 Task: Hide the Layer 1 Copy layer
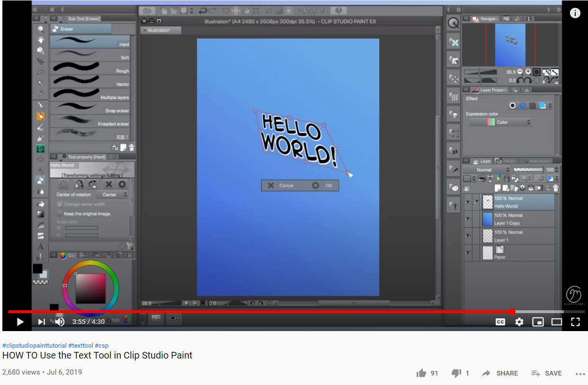tap(468, 219)
